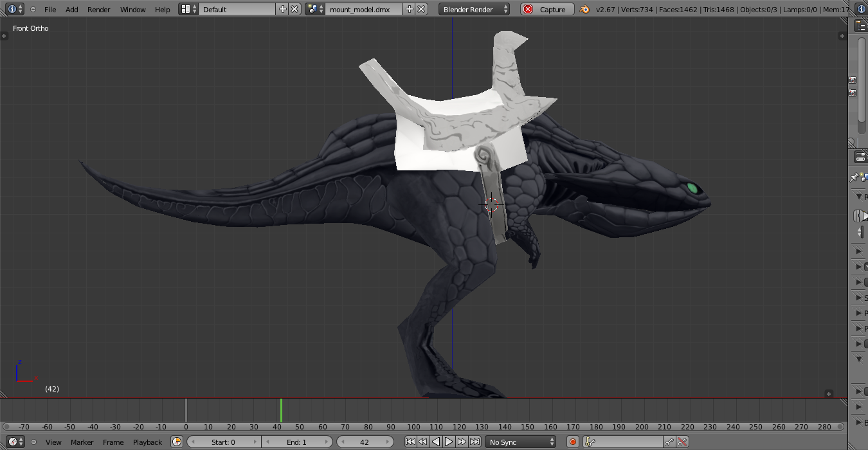Click the keying set field
Screen dimensions: 868x450
click(x=623, y=442)
